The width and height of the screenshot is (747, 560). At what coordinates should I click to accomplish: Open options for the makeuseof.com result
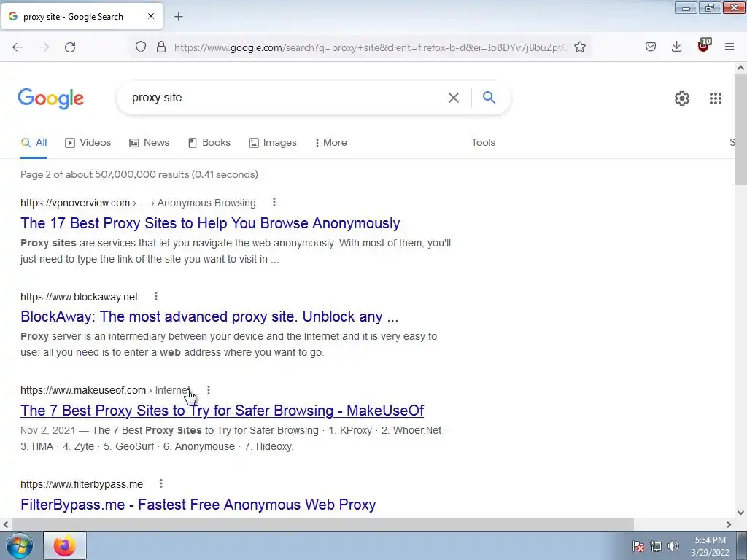pos(208,390)
